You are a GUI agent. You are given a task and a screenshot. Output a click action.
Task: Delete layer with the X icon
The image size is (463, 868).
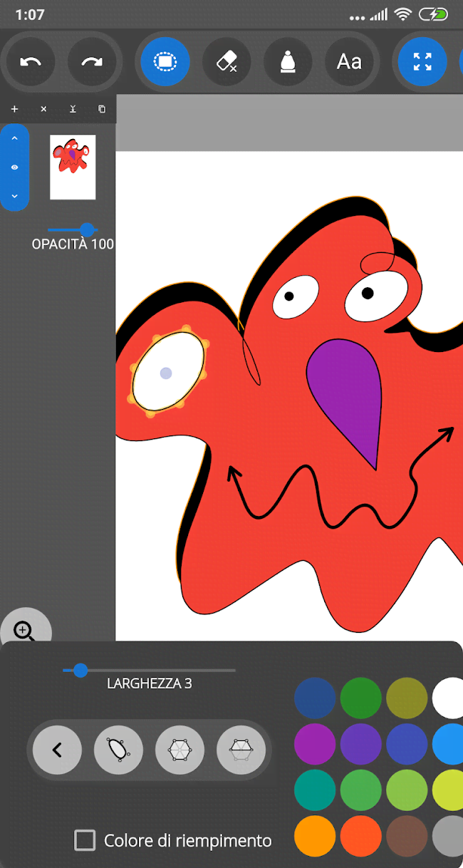pos(43,109)
